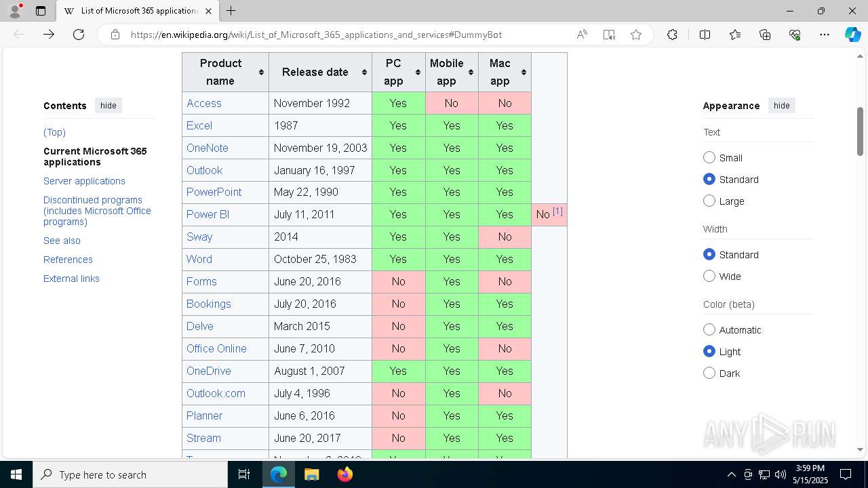Viewport: 868px width, 488px height.
Task: Open the notifications center icon
Action: click(x=846, y=474)
